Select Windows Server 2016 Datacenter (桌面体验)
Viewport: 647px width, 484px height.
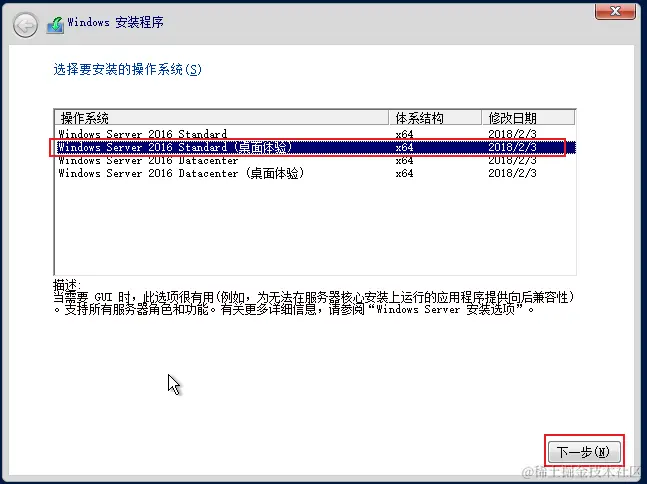tap(315, 173)
